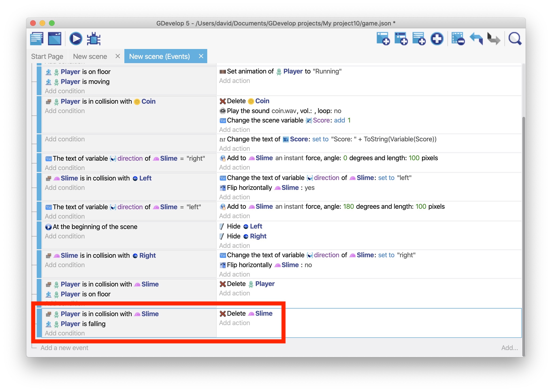
Task: Close the New scene (Events) tab
Action: [x=201, y=56]
